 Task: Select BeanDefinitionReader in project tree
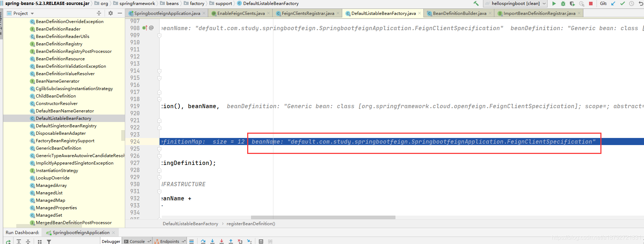pos(58,29)
